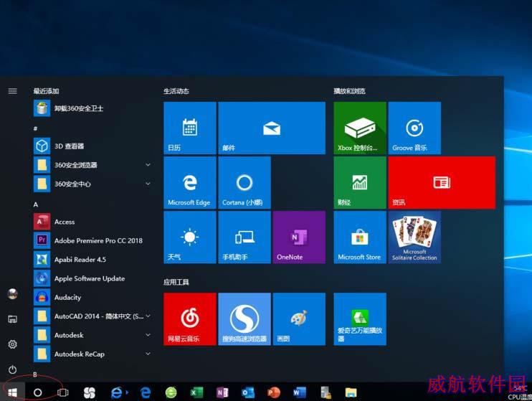532x401 pixels.
Task: Launch the OneNote tile
Action: point(299,237)
